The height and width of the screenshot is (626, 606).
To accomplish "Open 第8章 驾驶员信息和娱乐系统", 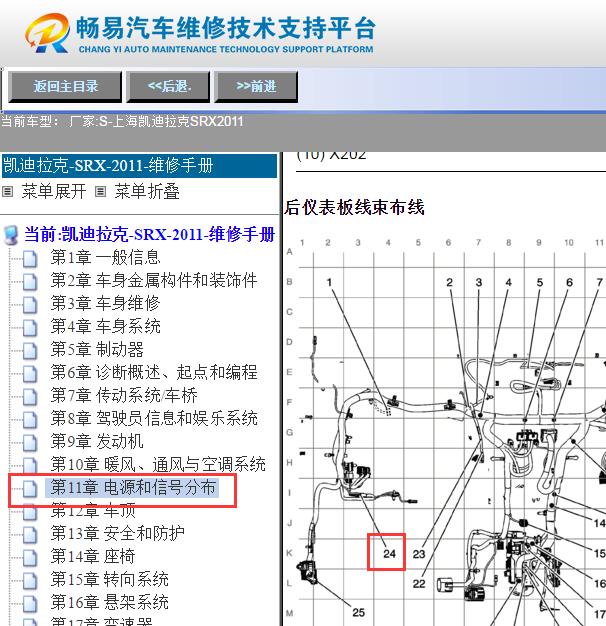I will [154, 418].
